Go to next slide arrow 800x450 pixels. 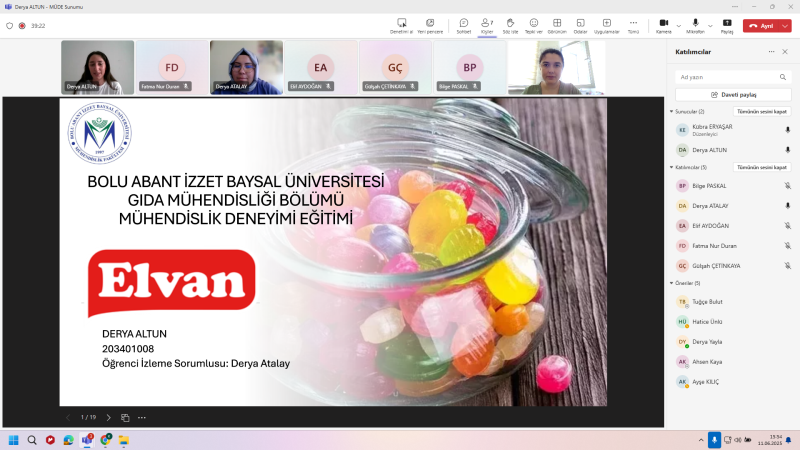(109, 417)
